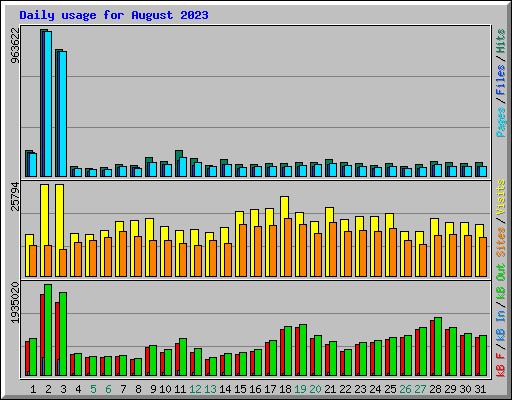Click day label 31 on the x-axis
Viewport: 512px width, 400px height.
click(480, 389)
